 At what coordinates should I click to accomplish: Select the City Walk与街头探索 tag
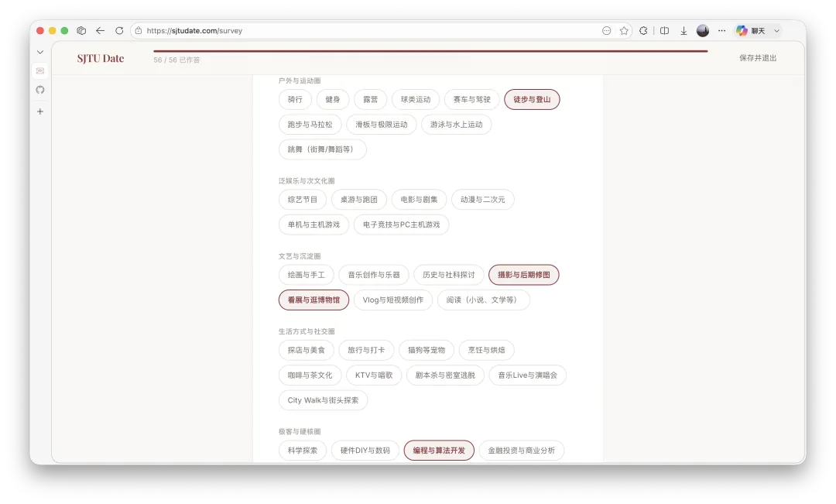coord(323,400)
